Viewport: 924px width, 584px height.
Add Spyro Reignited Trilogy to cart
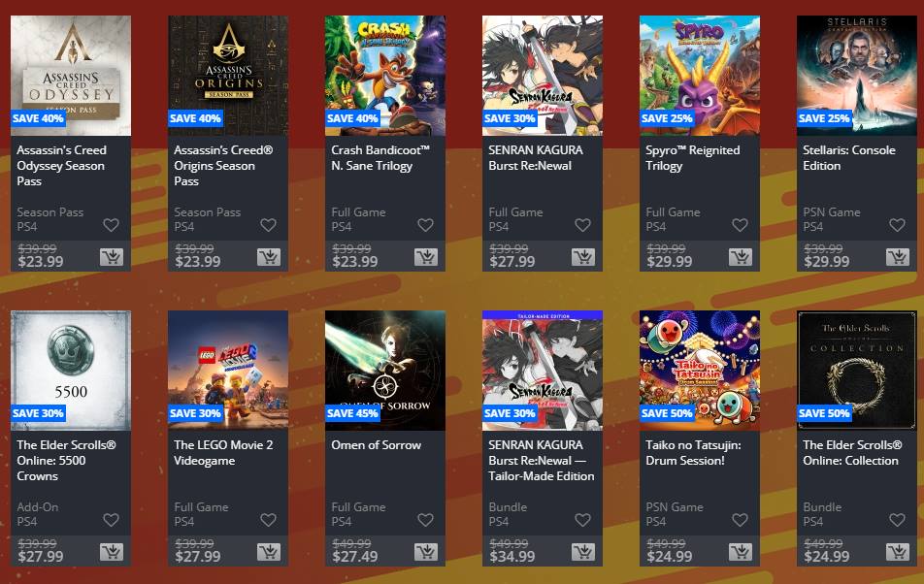point(741,257)
